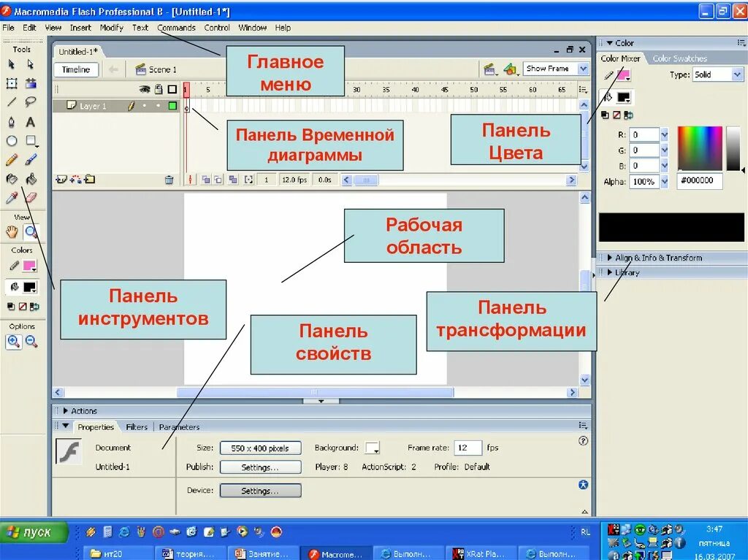Click the Delete Layer trash icon
This screenshot has height=560, width=748.
(169, 180)
